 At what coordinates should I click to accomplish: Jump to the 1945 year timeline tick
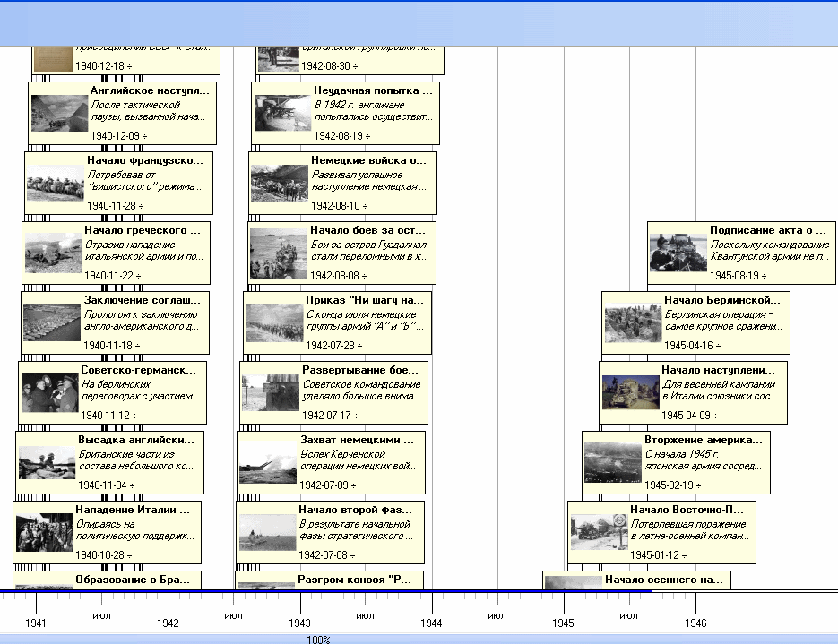click(x=563, y=623)
